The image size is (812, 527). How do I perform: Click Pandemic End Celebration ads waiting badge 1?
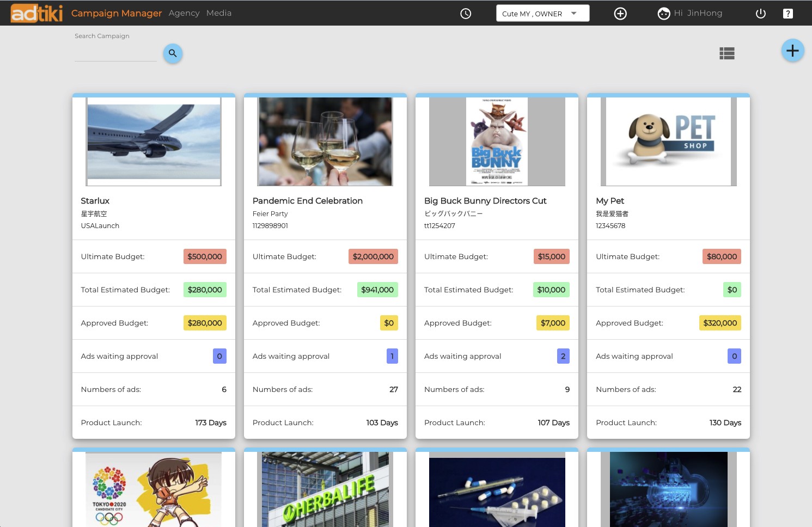pyautogui.click(x=392, y=356)
